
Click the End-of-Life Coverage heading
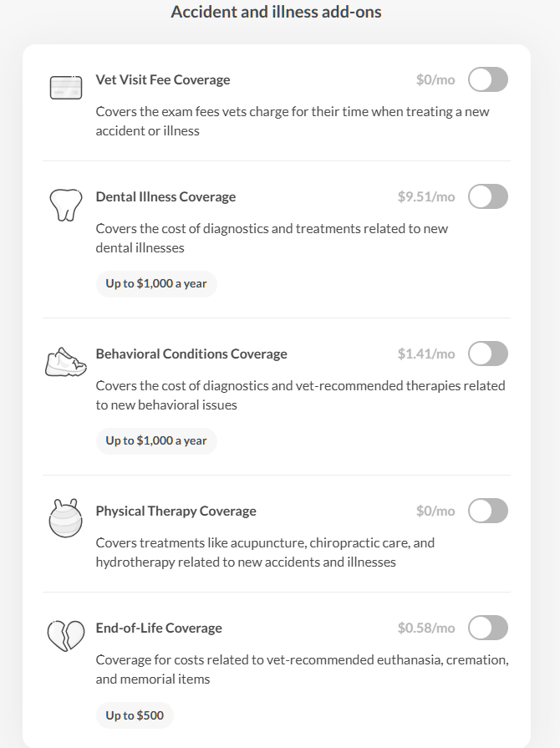point(159,628)
